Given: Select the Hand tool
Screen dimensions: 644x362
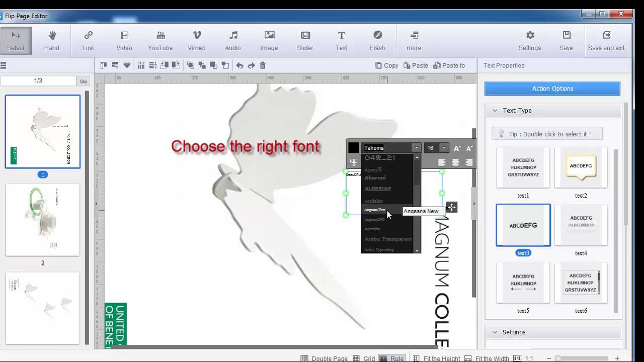Looking at the screenshot, I should coord(52,41).
